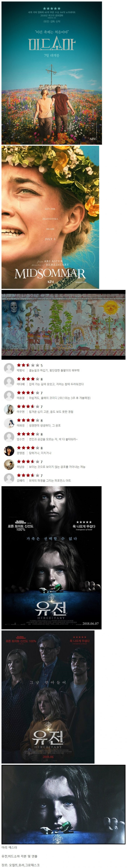Click the reviewer name 김혜리
This screenshot has width=127, height=868.
coord(21,481)
